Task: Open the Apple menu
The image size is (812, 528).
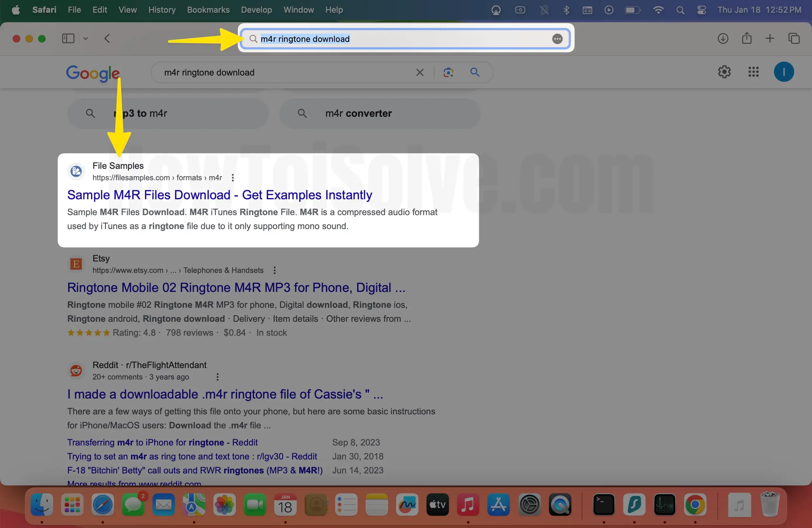Action: (x=16, y=10)
